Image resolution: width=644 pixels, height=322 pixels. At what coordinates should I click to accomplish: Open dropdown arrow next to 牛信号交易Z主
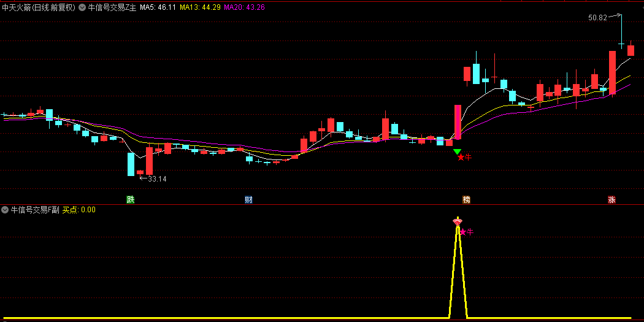(x=82, y=7)
